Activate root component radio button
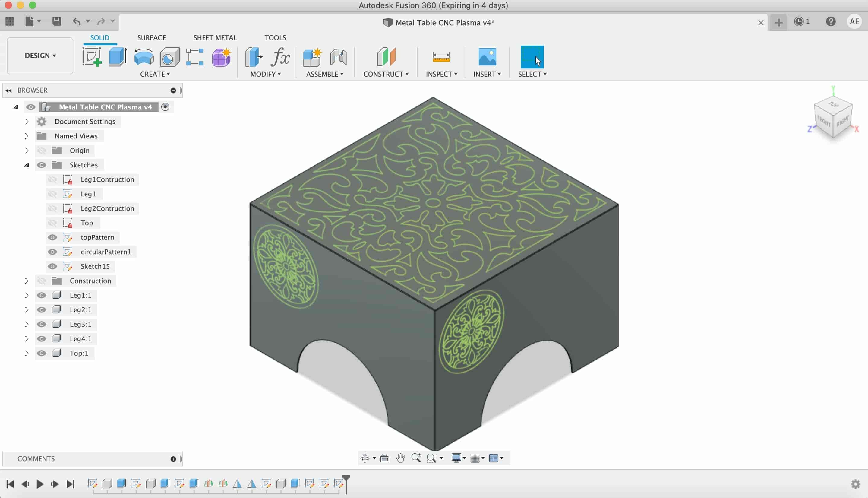 click(165, 107)
